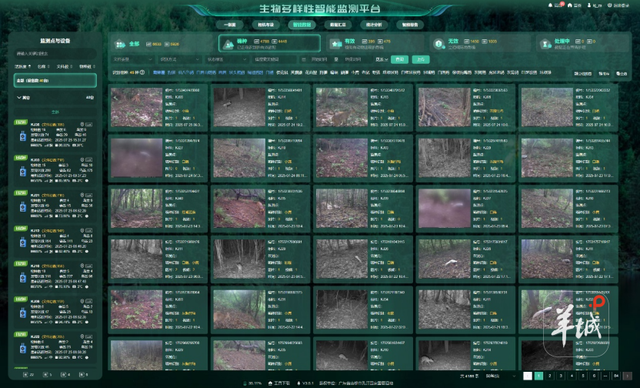This screenshot has height=388, width=640.
Task: Click the next page arrow in pagination
Action: [x=627, y=376]
